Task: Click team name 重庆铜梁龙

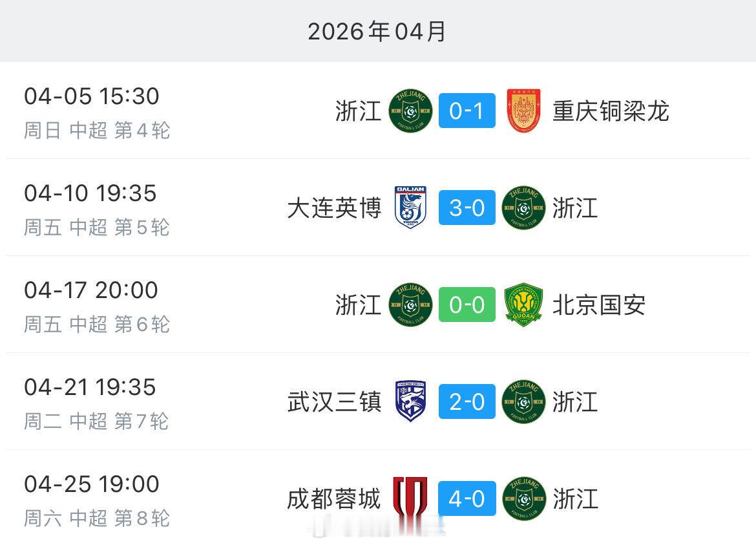Action: click(610, 111)
